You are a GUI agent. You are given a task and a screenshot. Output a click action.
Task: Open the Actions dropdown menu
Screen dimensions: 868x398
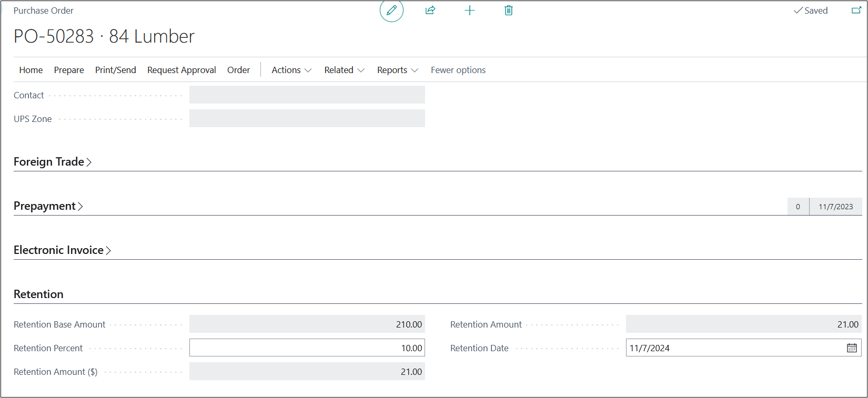(x=291, y=70)
